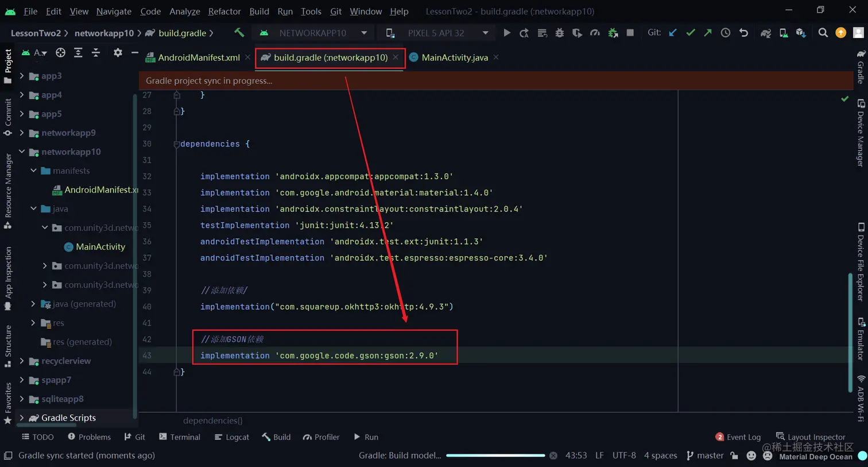Collapse the manifests folder
The height and width of the screenshot is (467, 868).
click(x=33, y=171)
